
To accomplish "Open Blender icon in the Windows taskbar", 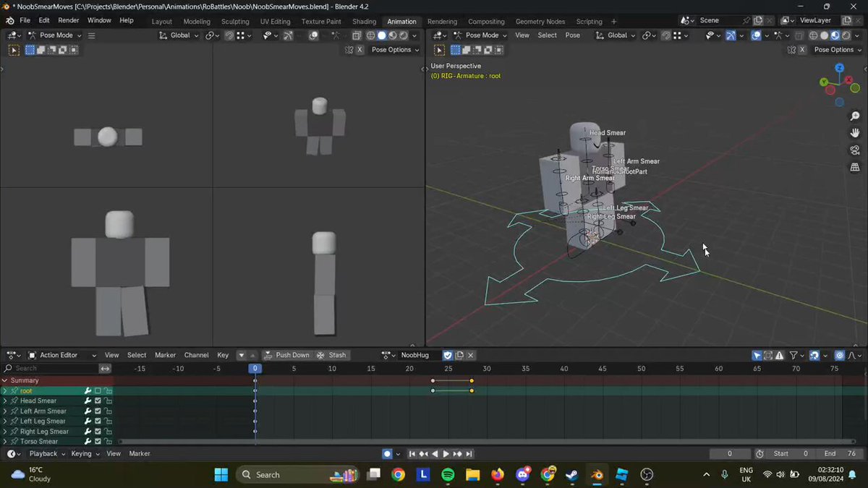I will click(597, 475).
